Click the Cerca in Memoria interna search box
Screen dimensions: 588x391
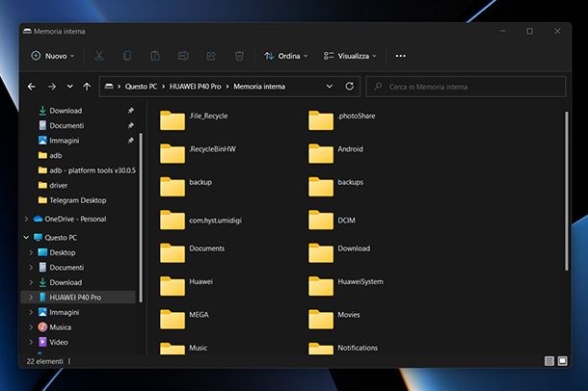pos(466,87)
